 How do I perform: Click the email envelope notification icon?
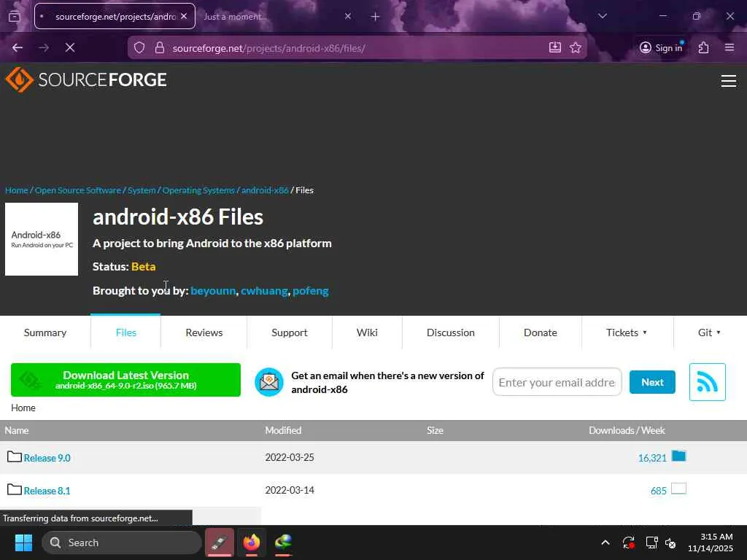tap(268, 382)
